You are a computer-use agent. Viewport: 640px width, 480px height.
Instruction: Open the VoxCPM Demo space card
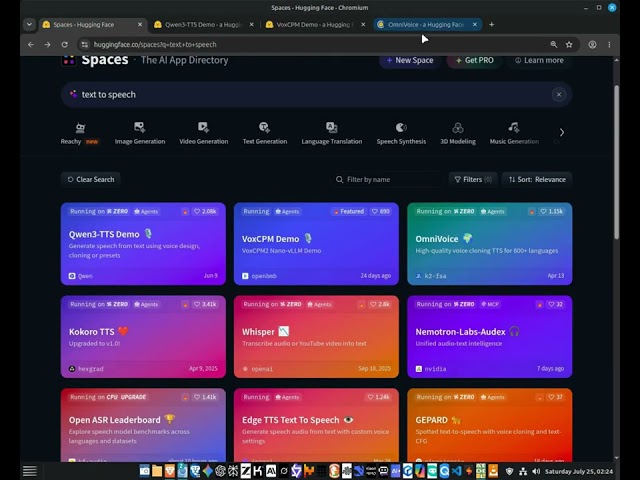(x=316, y=244)
